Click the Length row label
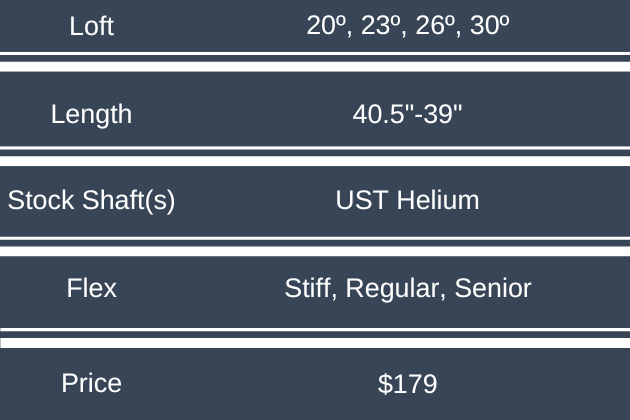The height and width of the screenshot is (420, 630). 92,114
